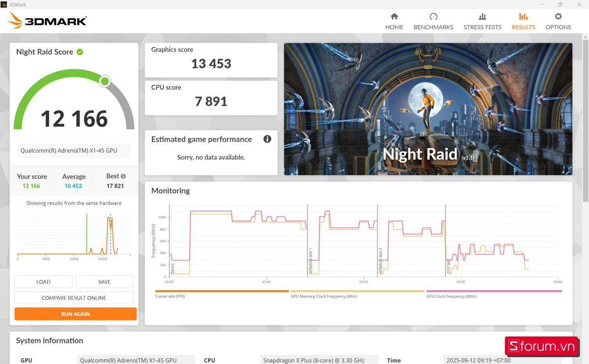
Task: Click 'Your score' value 12 166 in green
Action: point(31,186)
